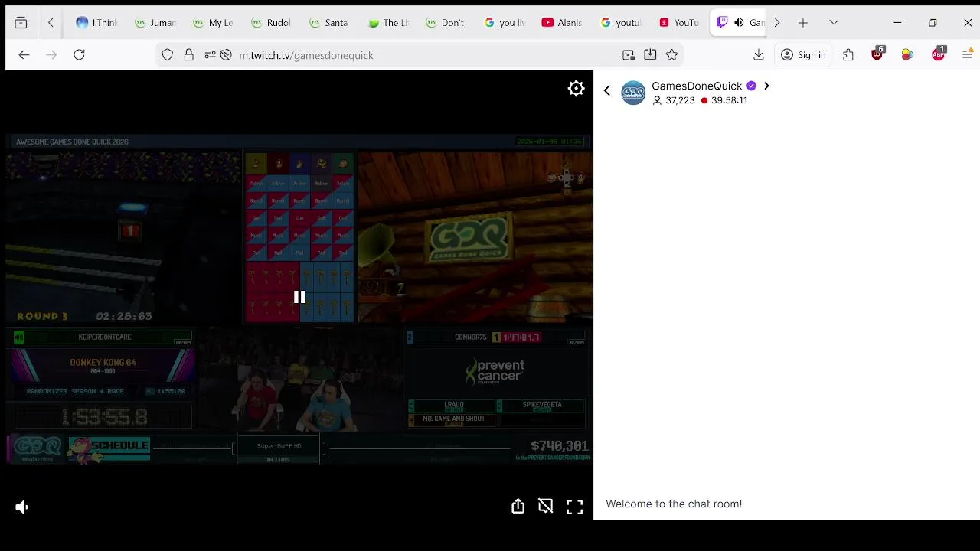This screenshot has height=551, width=980.
Task: Switch to the Jumar tab
Action: tap(155, 23)
